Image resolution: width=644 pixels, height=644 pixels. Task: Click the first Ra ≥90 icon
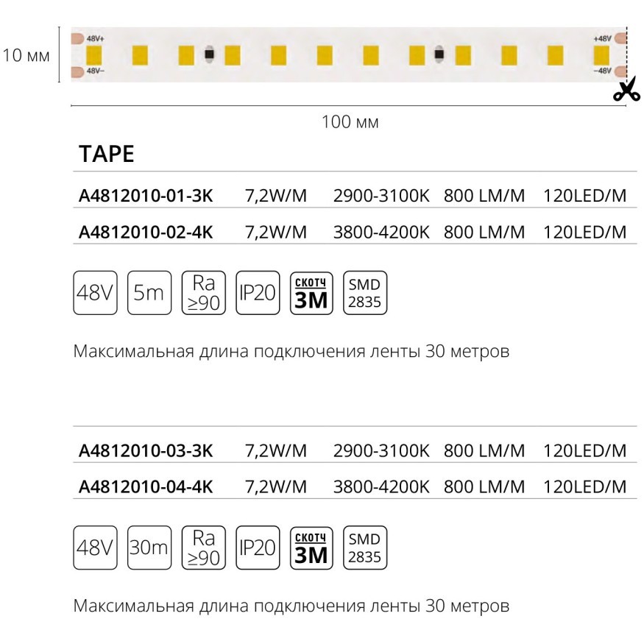[203, 294]
